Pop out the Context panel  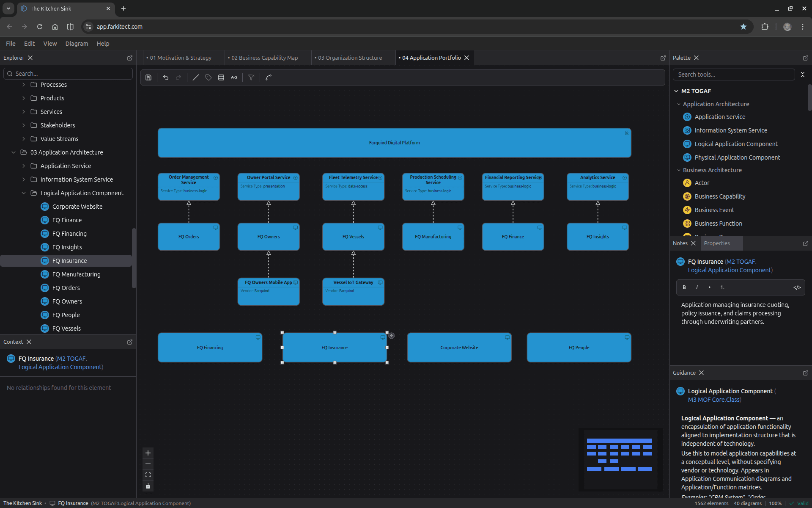[130, 342]
